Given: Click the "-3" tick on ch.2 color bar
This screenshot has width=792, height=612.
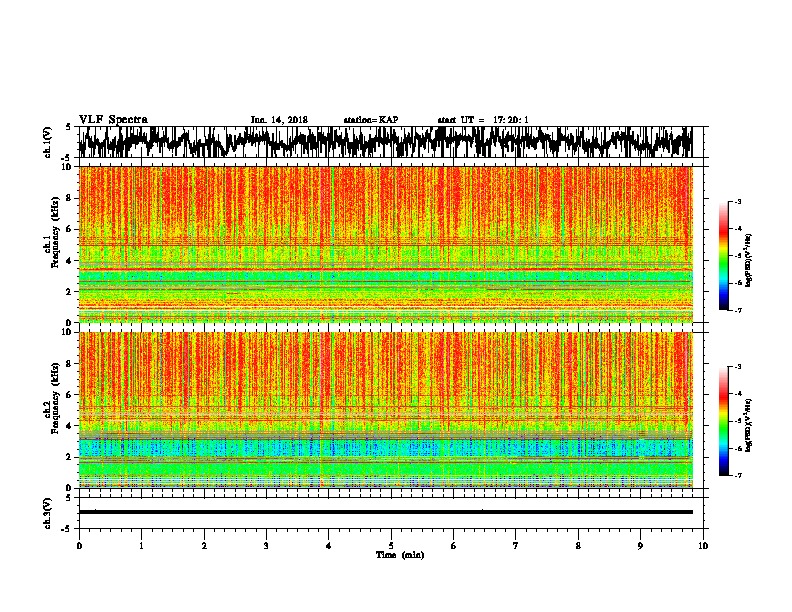Looking at the screenshot, I should point(738,367).
